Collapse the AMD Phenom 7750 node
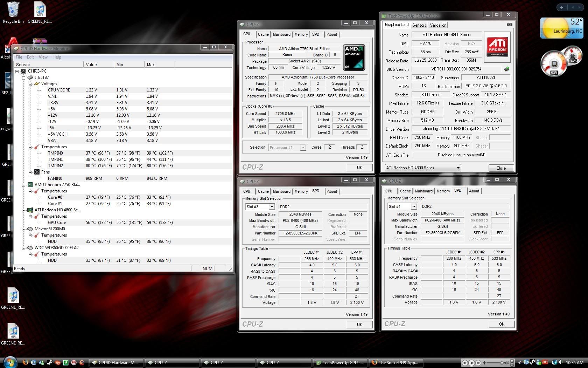 click(24, 185)
